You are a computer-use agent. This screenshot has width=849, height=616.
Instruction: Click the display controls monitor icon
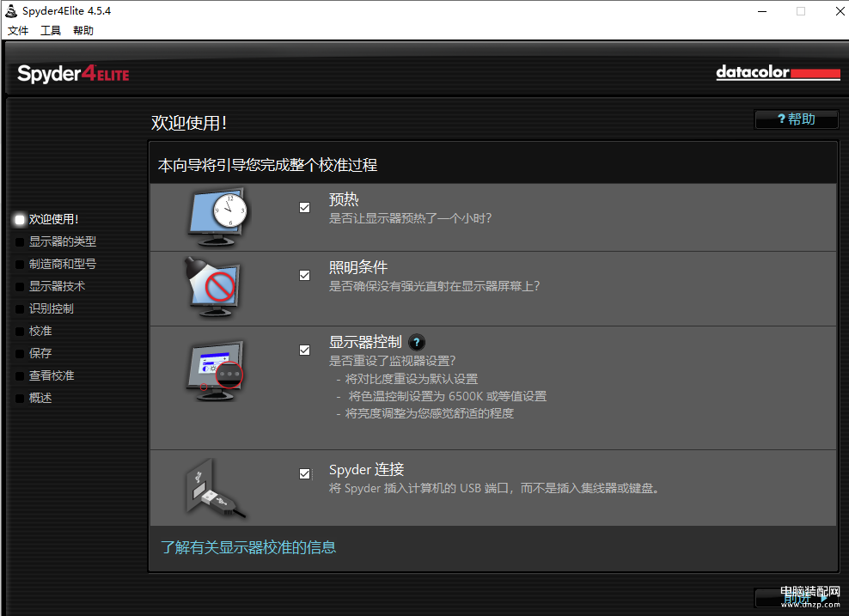tap(215, 371)
